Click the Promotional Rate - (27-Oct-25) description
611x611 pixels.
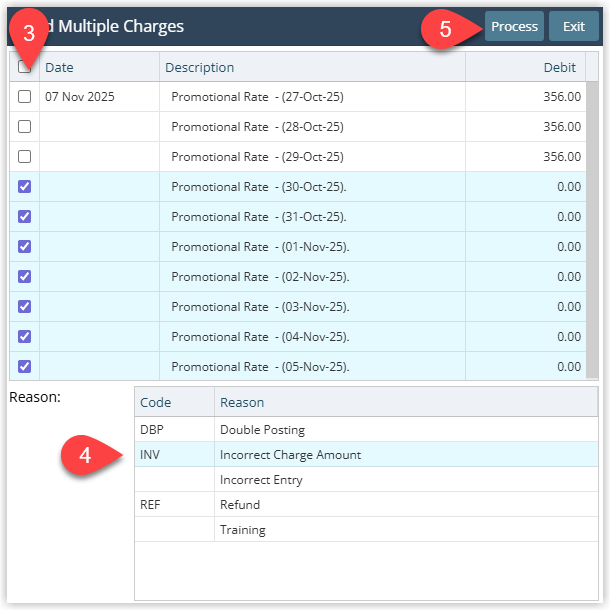(x=258, y=96)
